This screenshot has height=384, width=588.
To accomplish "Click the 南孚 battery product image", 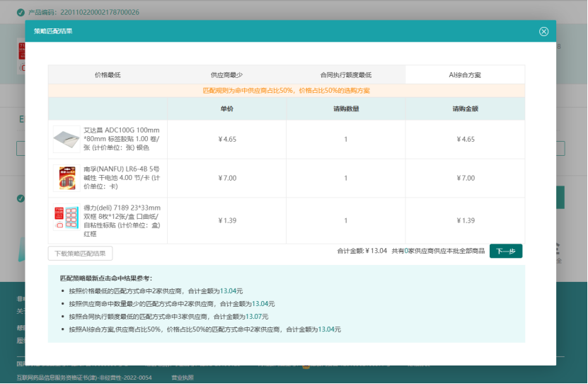I will pos(67,178).
